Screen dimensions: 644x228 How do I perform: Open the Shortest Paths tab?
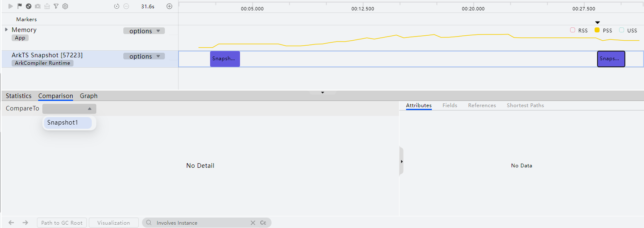(525, 105)
